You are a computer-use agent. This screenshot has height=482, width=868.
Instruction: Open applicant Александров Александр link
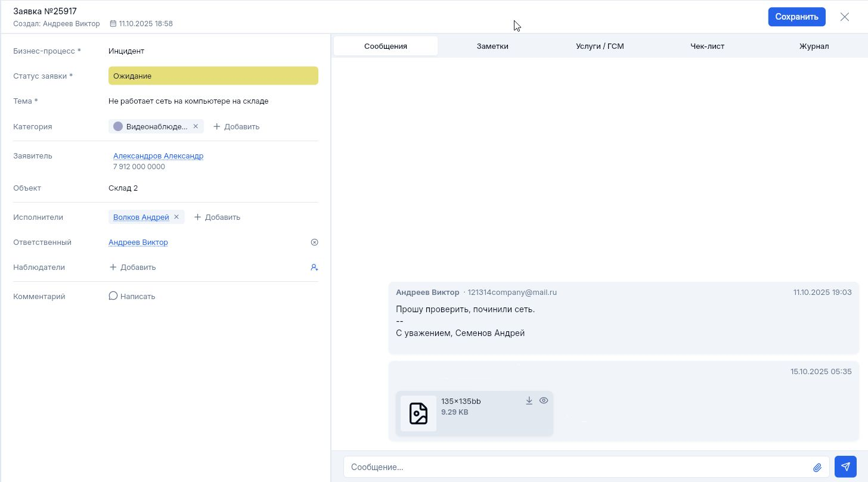(x=158, y=156)
